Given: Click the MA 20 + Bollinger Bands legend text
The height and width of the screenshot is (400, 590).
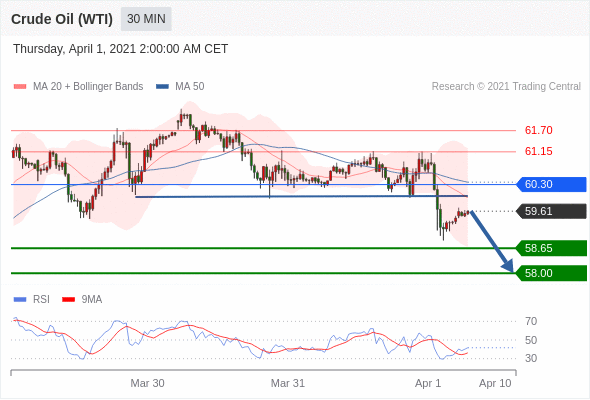Looking at the screenshot, I should click(88, 87).
